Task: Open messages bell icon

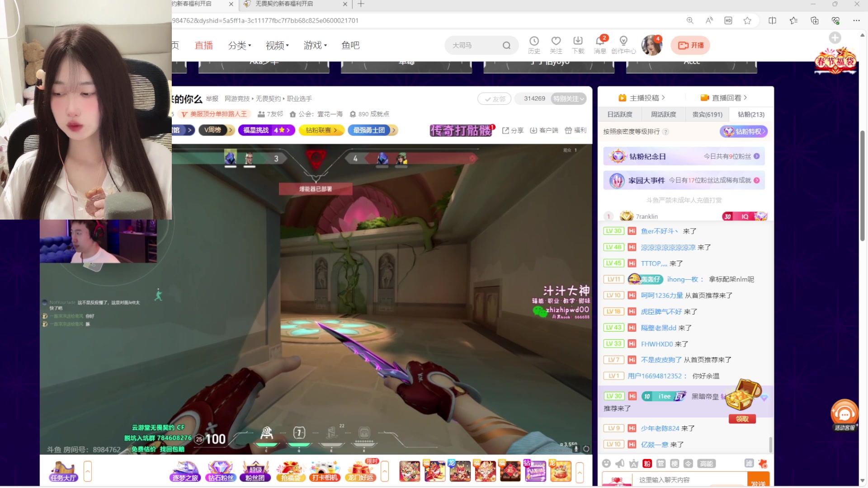Action: 600,41
